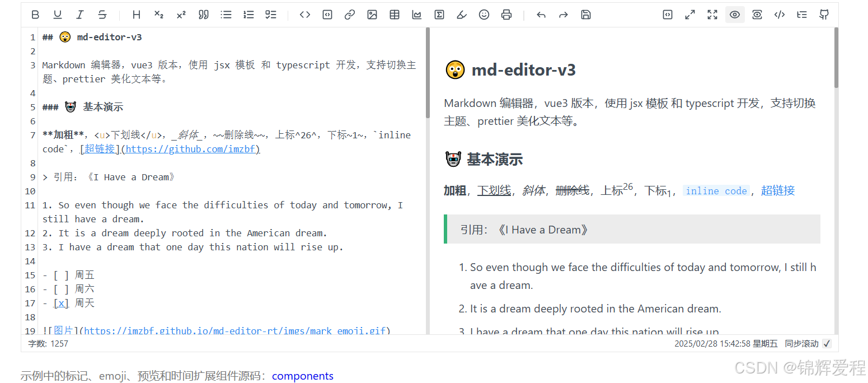Viewport: 868px width, 383px height.
Task: Click the 基本演示 preview heading
Action: (x=484, y=160)
